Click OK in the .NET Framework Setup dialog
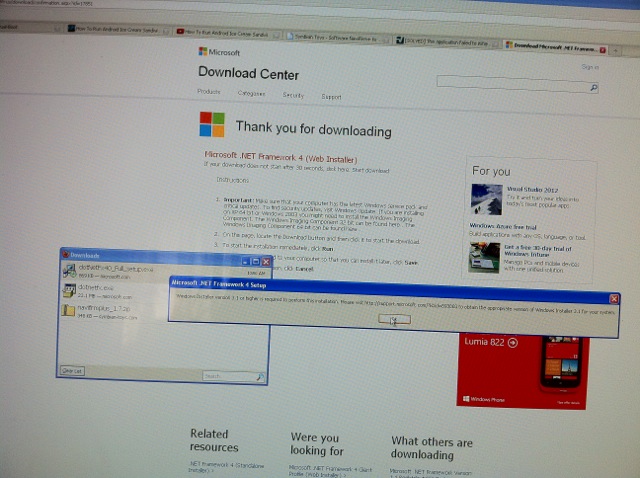 tap(394, 319)
